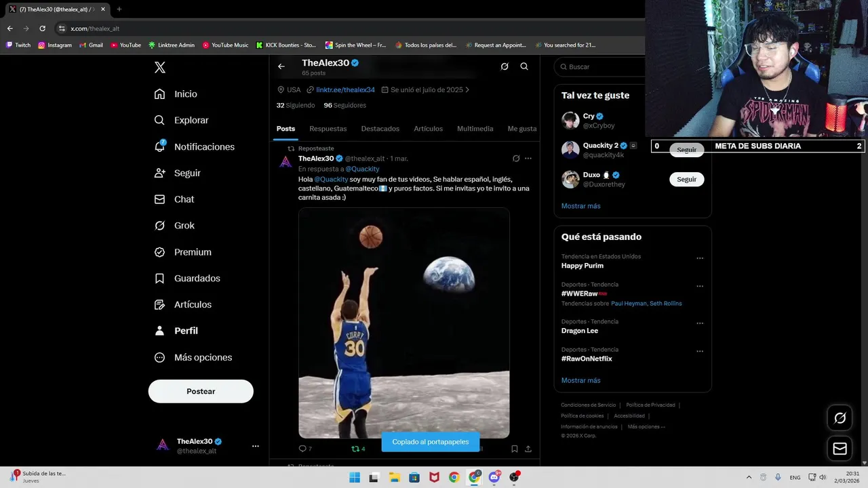Image resolution: width=868 pixels, height=488 pixels.
Task: Click search icon in profile header
Action: coord(524,66)
